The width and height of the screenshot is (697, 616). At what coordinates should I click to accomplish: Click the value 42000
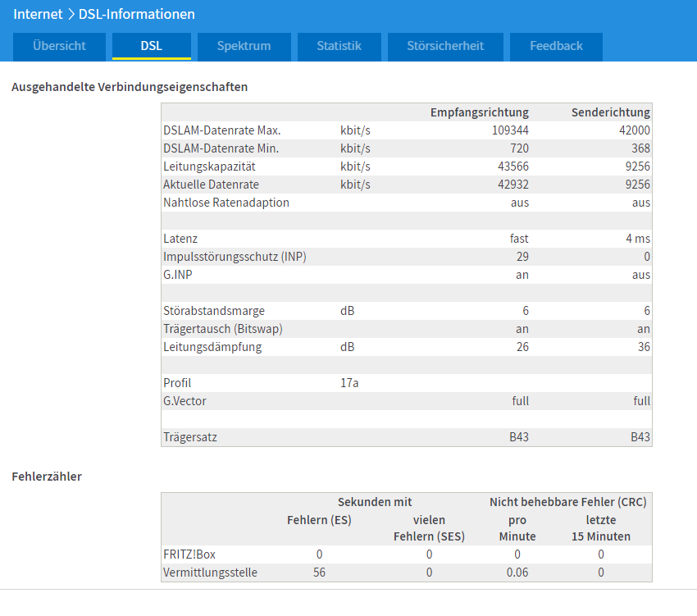(x=635, y=130)
